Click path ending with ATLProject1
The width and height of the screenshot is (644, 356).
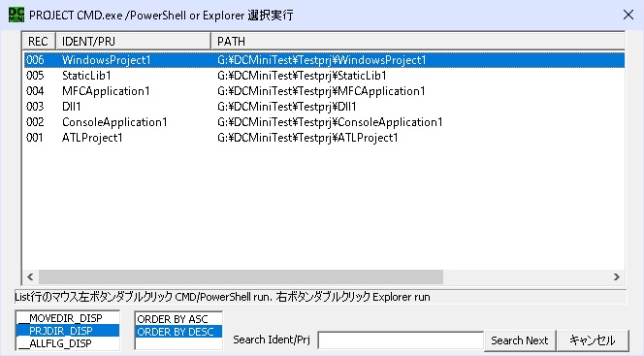tap(307, 138)
